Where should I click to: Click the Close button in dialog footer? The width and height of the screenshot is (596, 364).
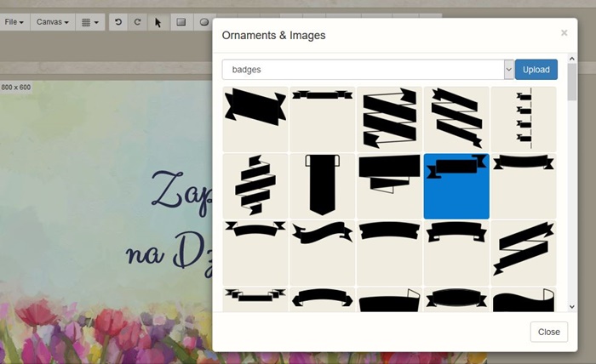coord(548,332)
